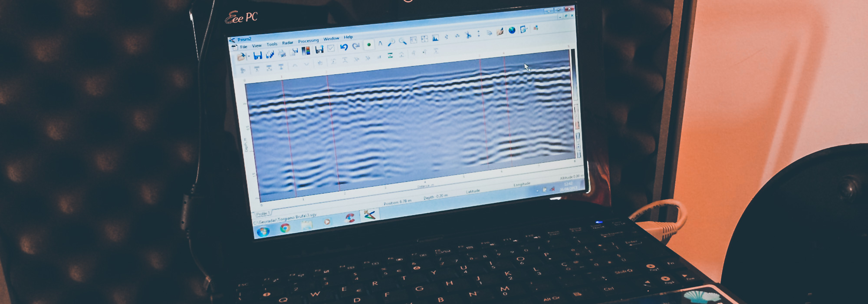Click the globe icon in the toolbar
Image resolution: width=868 pixels, height=304 pixels.
512,30
